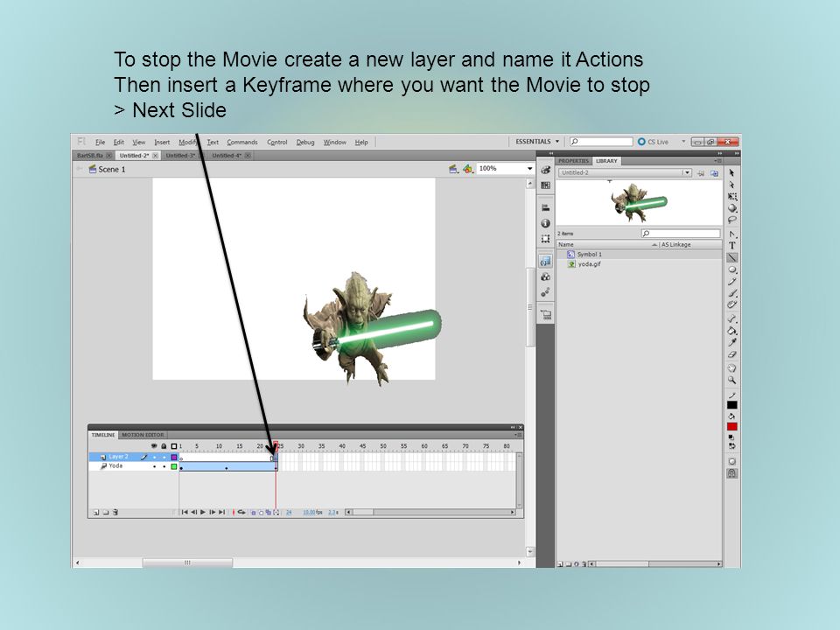Select the 3D Rotation tool
The image size is (840, 630).
731,208
